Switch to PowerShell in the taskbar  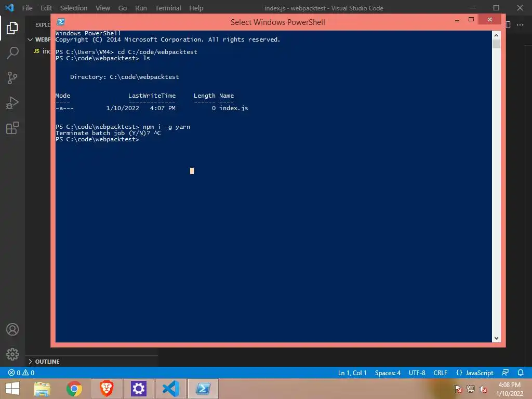click(x=203, y=389)
